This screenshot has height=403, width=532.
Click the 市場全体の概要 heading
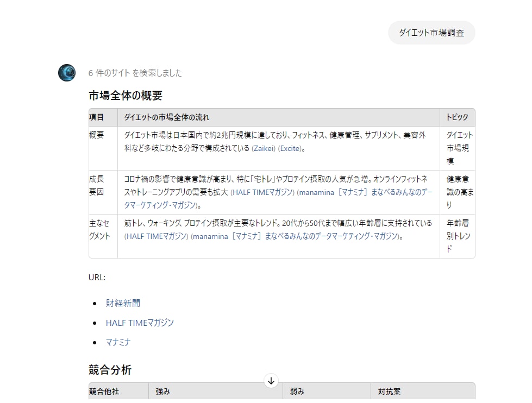tap(126, 96)
